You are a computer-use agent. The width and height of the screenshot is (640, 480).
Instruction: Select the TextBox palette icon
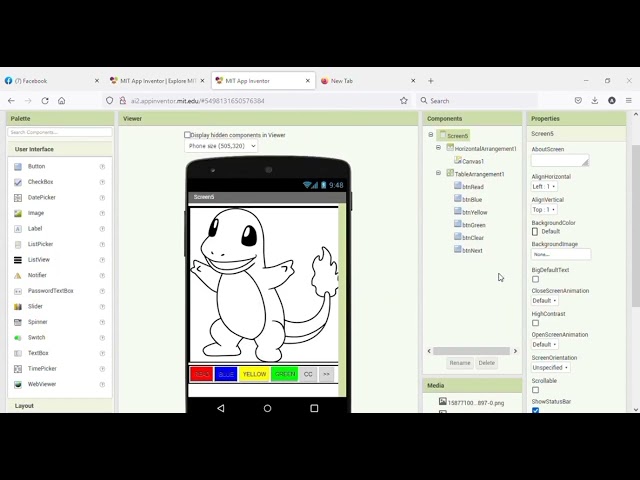click(18, 353)
